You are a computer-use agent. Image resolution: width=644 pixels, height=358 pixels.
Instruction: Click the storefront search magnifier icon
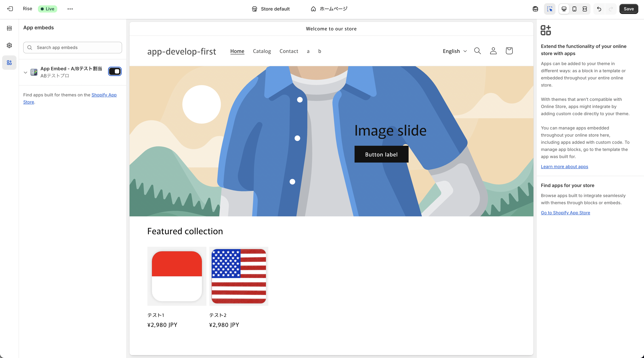click(477, 51)
